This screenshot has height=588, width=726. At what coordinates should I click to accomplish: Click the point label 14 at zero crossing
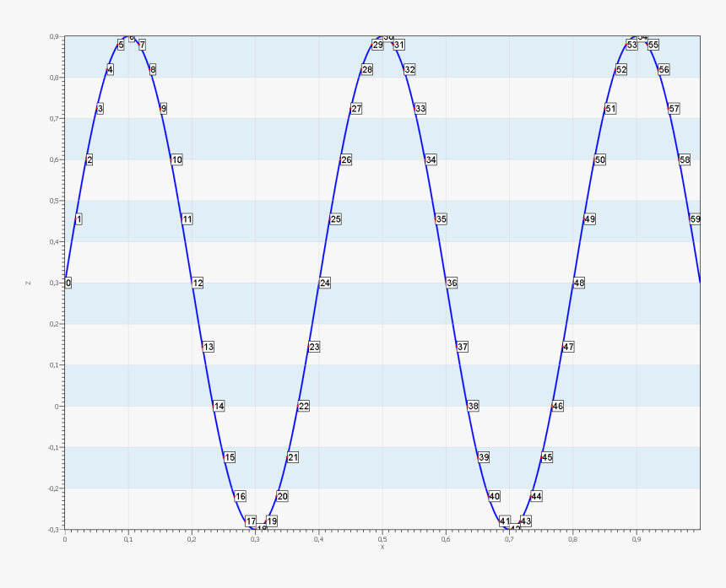[219, 407]
